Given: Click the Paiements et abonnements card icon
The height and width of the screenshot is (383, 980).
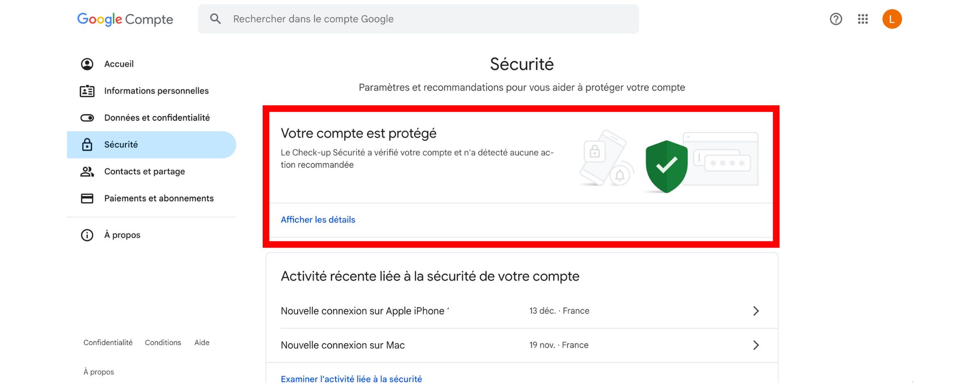Looking at the screenshot, I should tap(87, 199).
